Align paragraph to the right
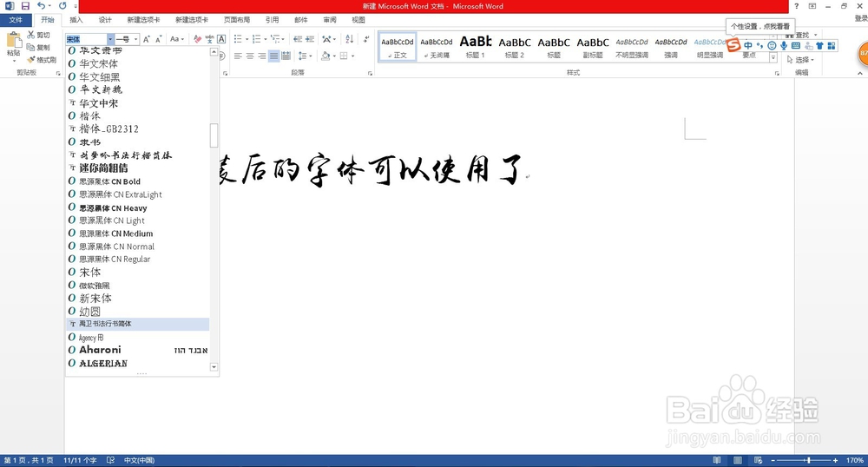868x467 pixels. pyautogui.click(x=262, y=56)
